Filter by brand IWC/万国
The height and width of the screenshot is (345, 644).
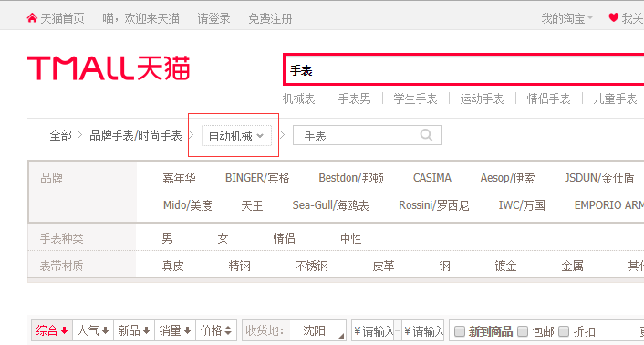pos(522,205)
